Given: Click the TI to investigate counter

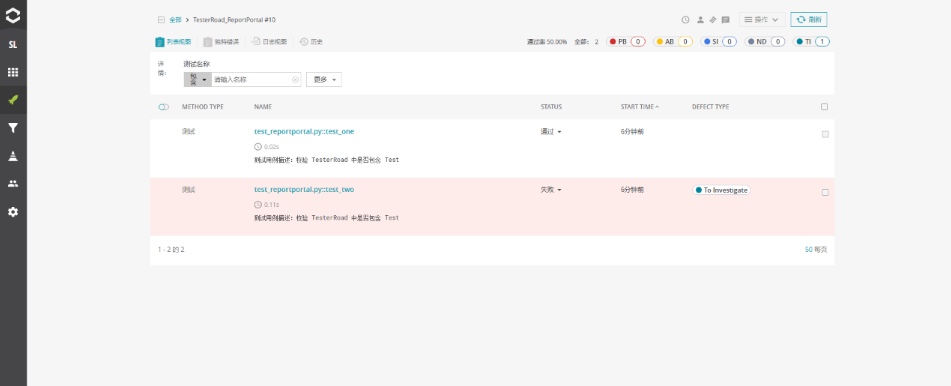Looking at the screenshot, I should point(812,42).
